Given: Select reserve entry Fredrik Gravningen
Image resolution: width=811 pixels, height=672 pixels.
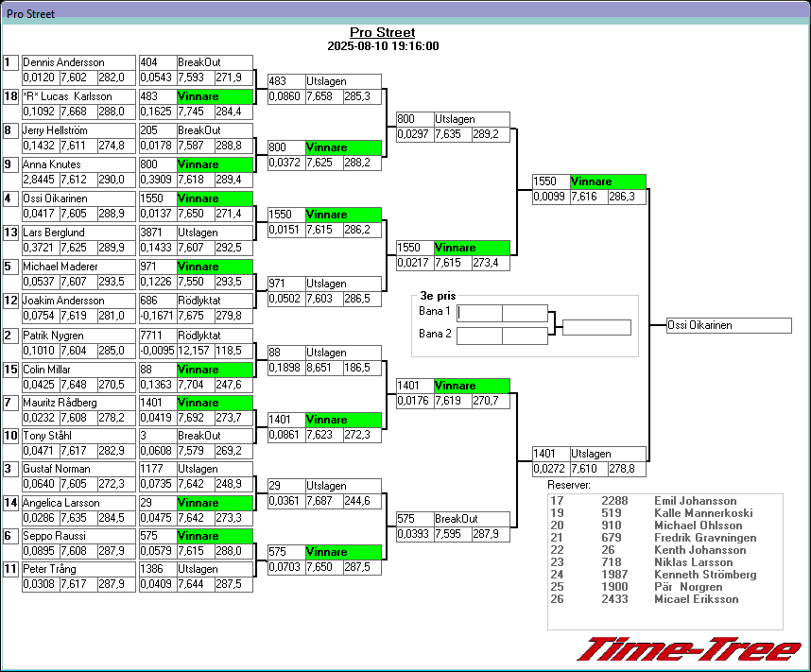Looking at the screenshot, I should 705,538.
